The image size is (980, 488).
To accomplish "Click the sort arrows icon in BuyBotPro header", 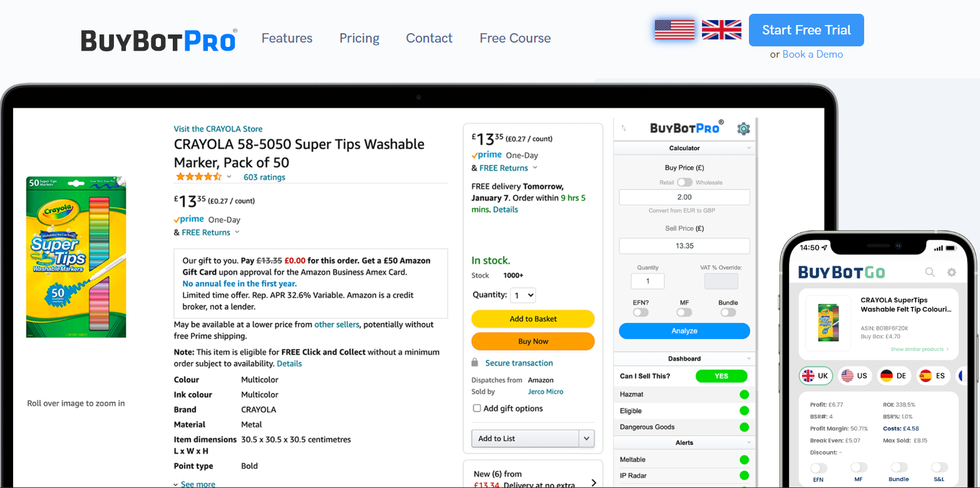I will click(x=624, y=127).
